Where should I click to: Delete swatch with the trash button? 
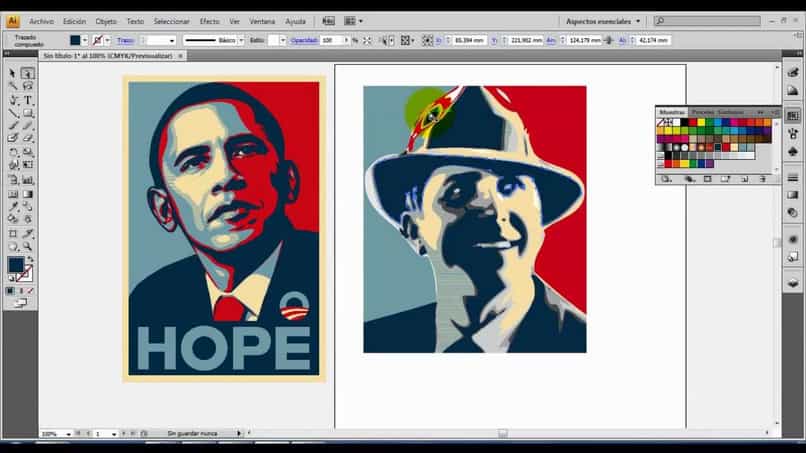coord(763,179)
